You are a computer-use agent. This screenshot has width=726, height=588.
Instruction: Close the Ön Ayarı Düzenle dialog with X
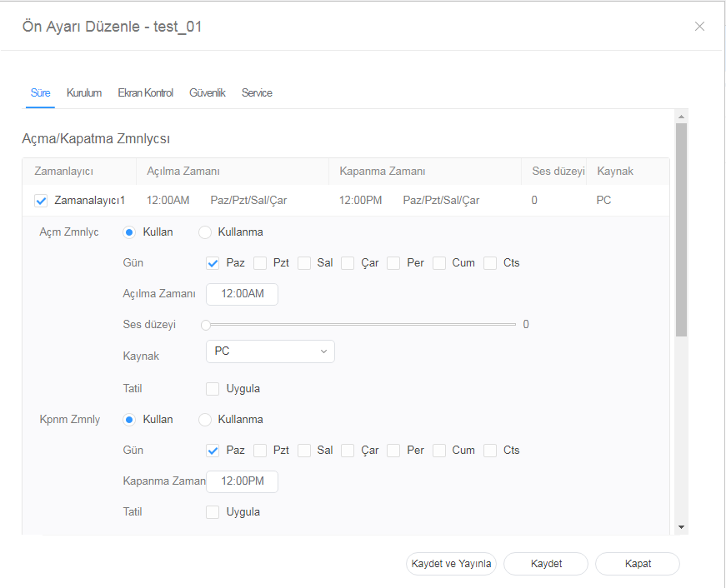pos(699,27)
